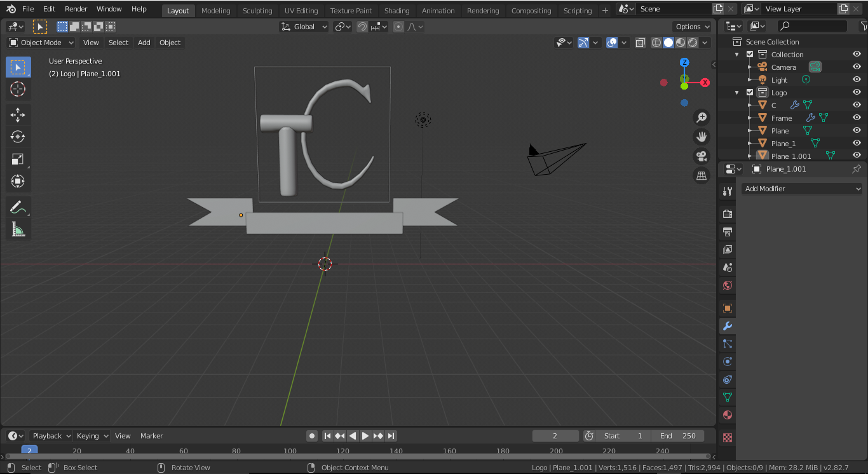Viewport: 868px width, 474px height.
Task: Select the Scale tool
Action: [18, 159]
